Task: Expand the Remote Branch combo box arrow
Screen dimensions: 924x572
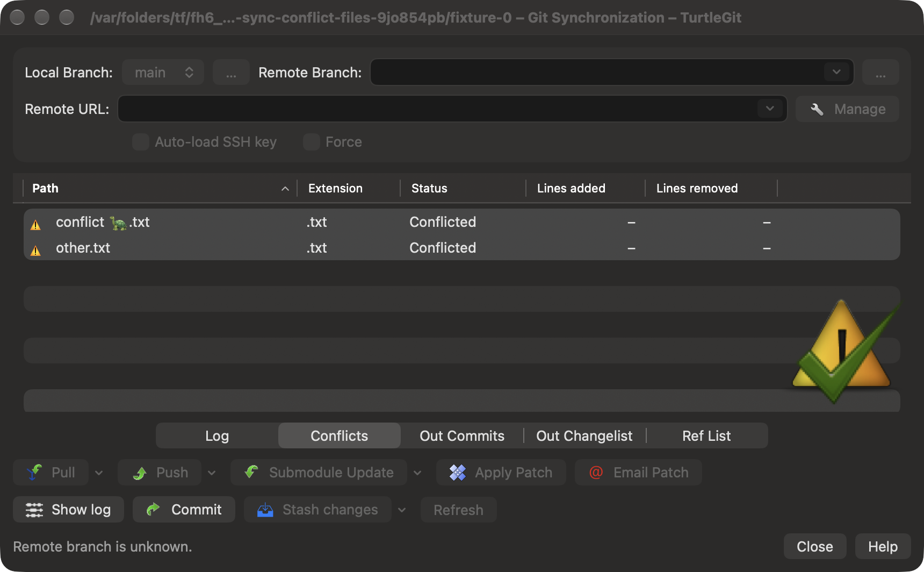Action: [x=836, y=71]
